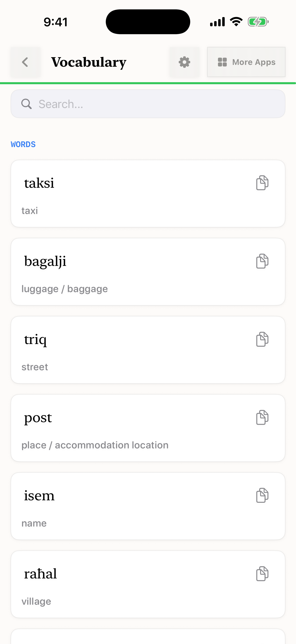Open settings via gear icon

tap(184, 62)
